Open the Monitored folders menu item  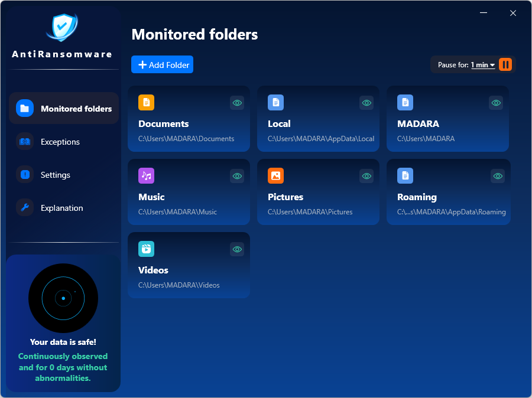64,108
